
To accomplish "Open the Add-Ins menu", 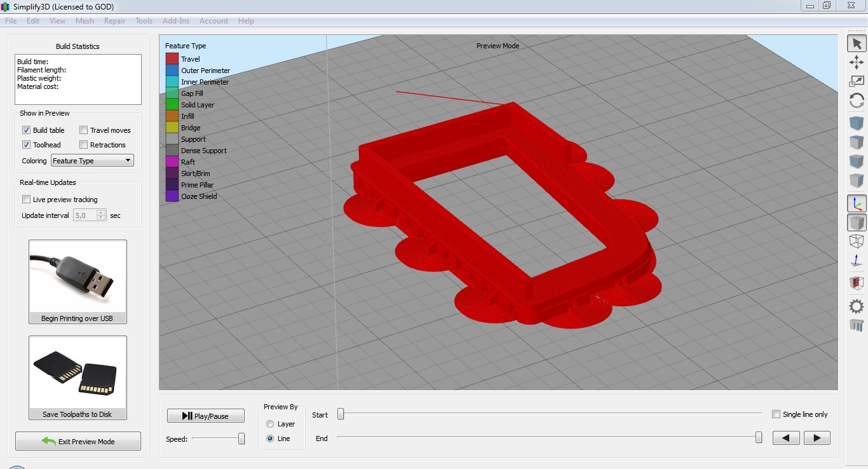I will [x=176, y=21].
